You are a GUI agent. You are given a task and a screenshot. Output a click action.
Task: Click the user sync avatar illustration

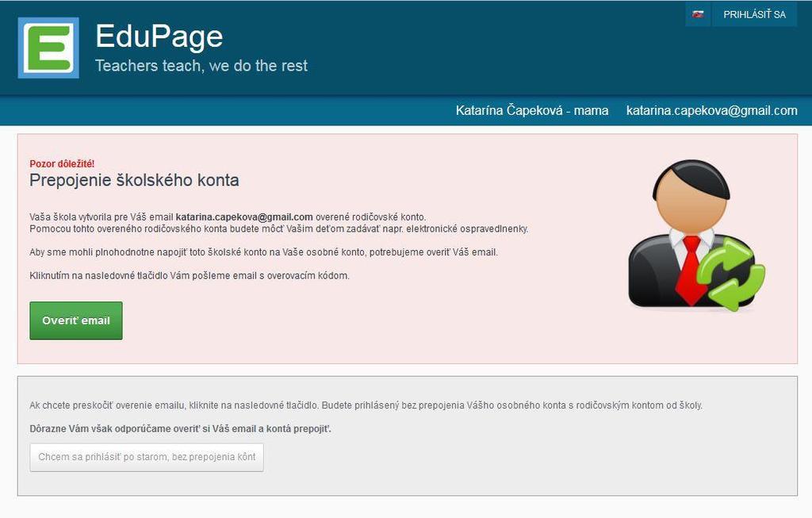(696, 235)
